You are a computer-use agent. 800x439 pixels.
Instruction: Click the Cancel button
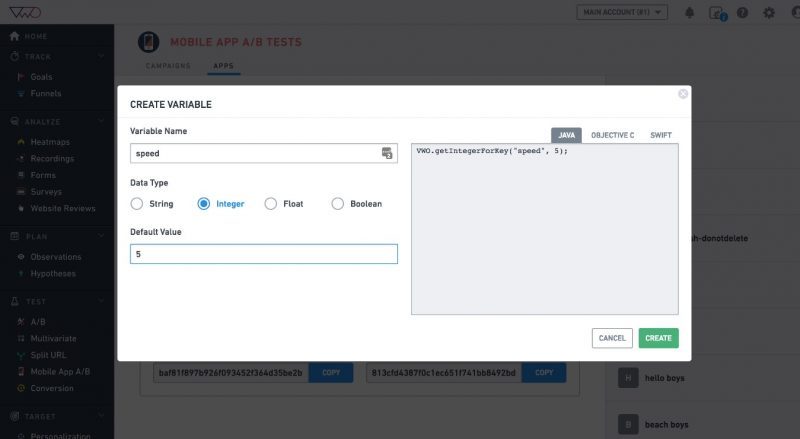pos(612,338)
